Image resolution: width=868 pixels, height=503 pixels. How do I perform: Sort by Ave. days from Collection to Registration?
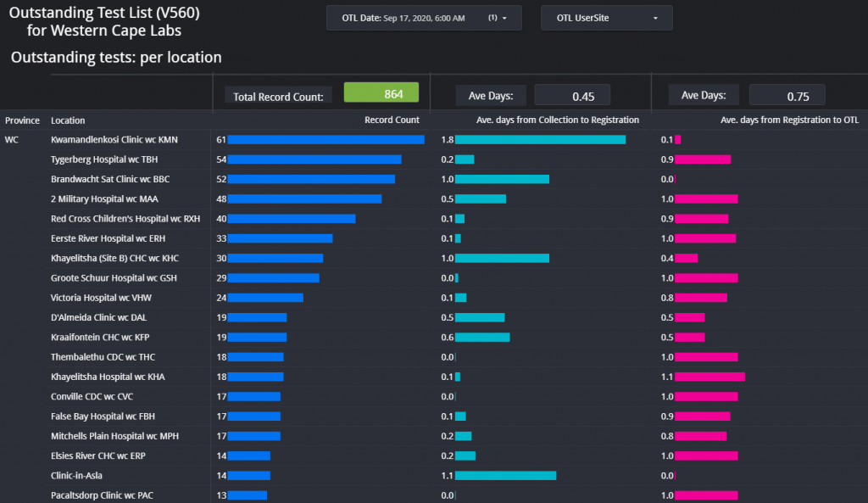coord(548,120)
